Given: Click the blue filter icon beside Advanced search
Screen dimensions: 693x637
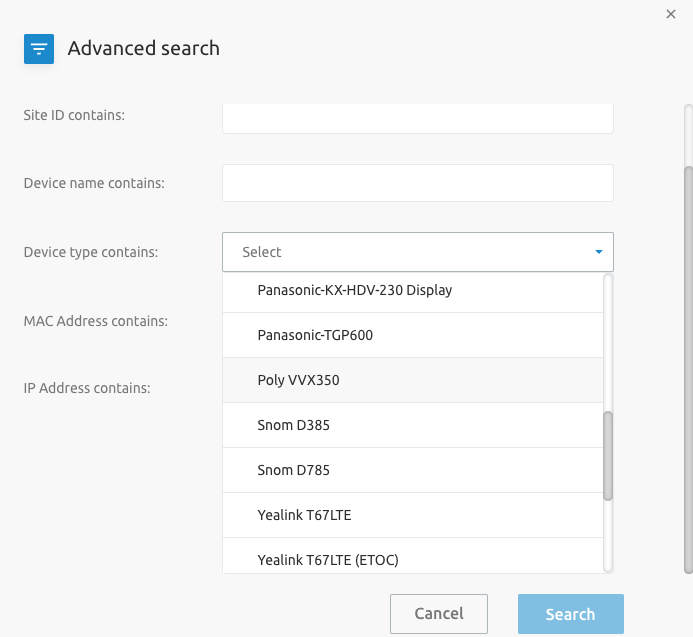Looking at the screenshot, I should tap(39, 49).
